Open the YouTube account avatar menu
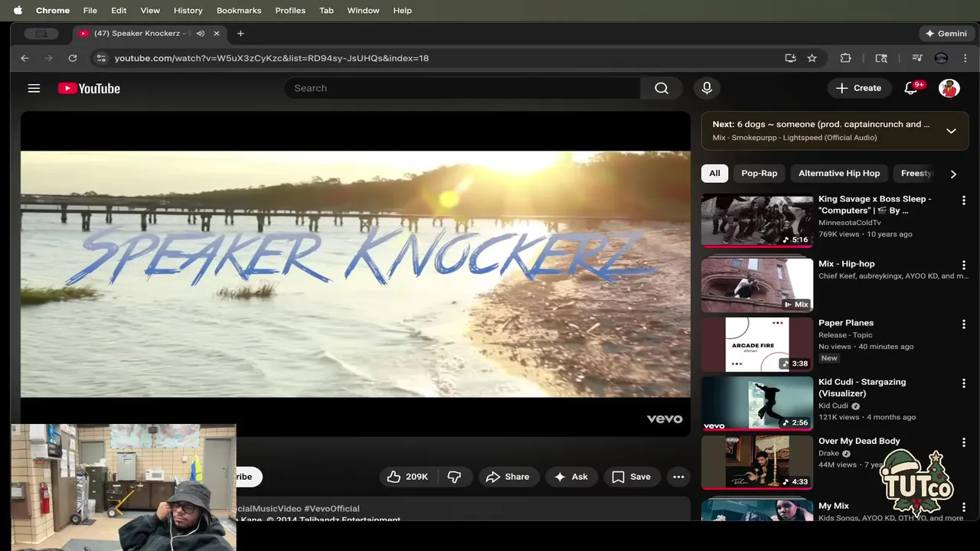The width and height of the screenshot is (980, 551). (x=949, y=88)
